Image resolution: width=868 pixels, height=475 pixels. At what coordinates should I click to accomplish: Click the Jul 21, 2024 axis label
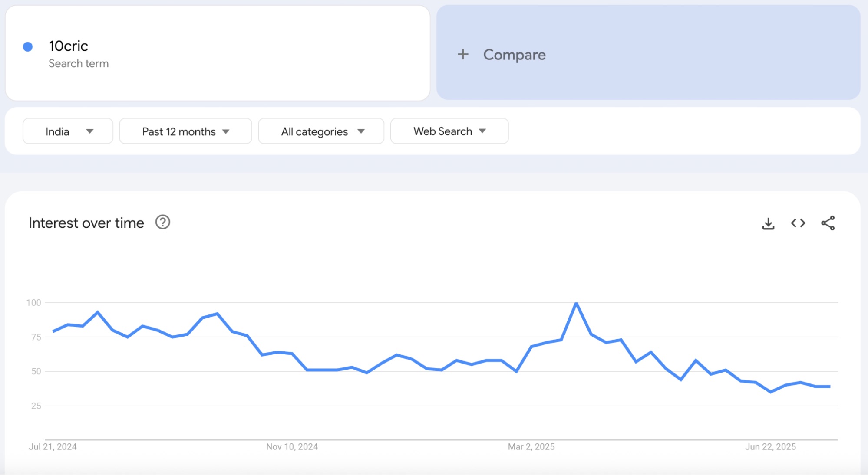(53, 447)
